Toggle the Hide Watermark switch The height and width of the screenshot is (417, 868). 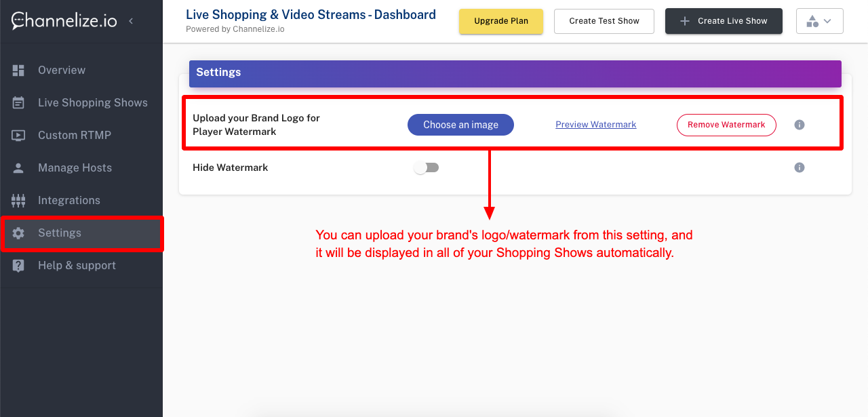[427, 167]
